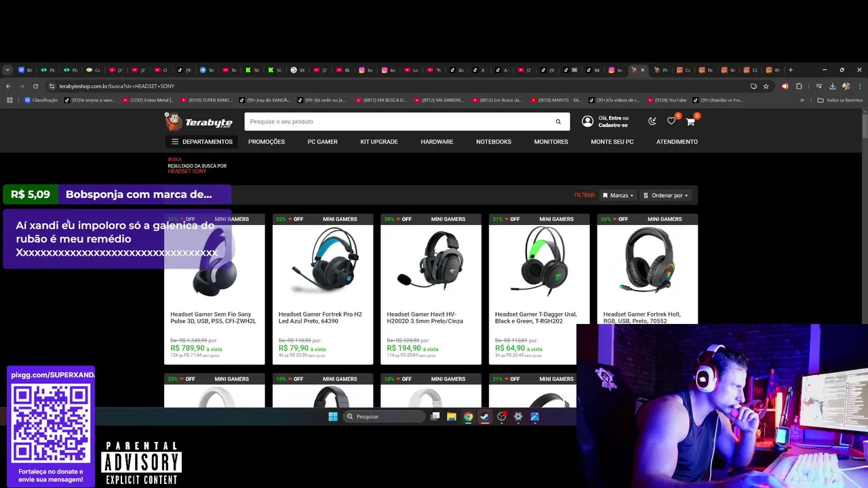Open the Chrome downloads icon
Screen dimensions: 868x488
832,86
